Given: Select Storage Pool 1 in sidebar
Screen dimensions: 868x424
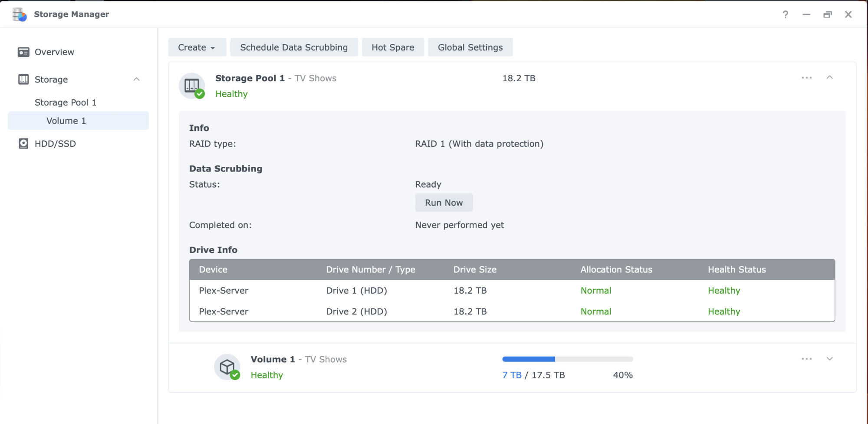Looking at the screenshot, I should click(66, 103).
